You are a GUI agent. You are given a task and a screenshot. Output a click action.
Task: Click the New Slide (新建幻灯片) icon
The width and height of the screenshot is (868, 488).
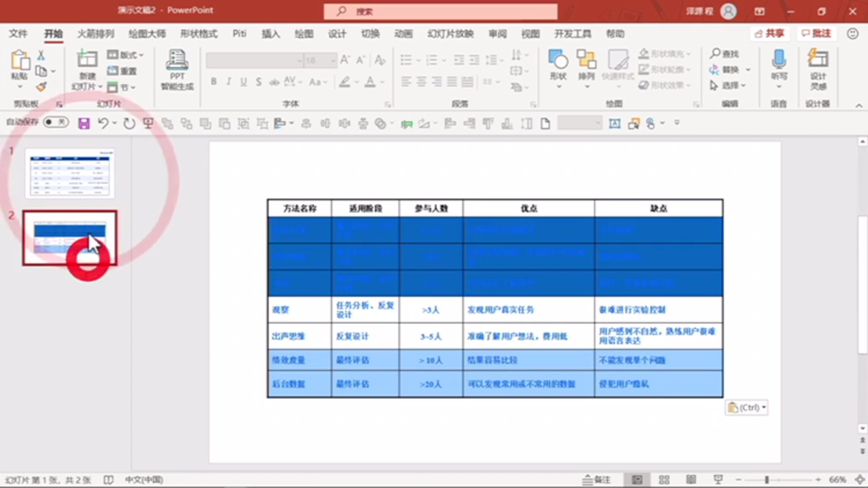[x=87, y=59]
